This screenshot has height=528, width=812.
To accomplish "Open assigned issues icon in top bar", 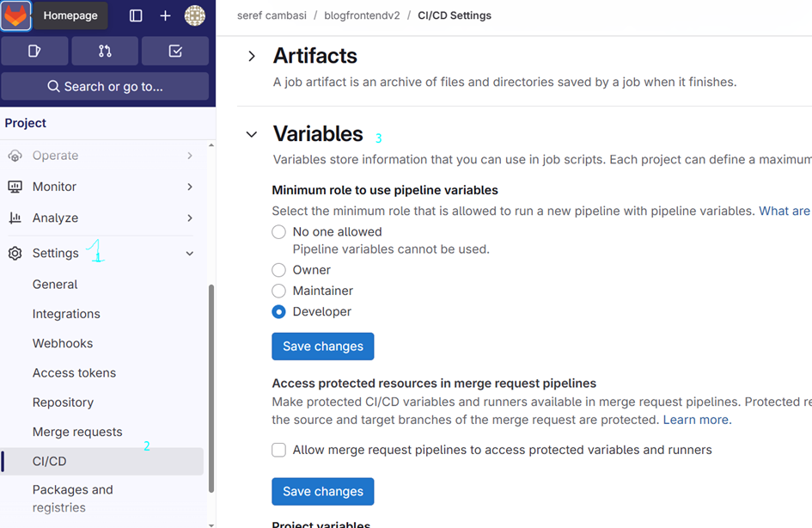I will 34,51.
